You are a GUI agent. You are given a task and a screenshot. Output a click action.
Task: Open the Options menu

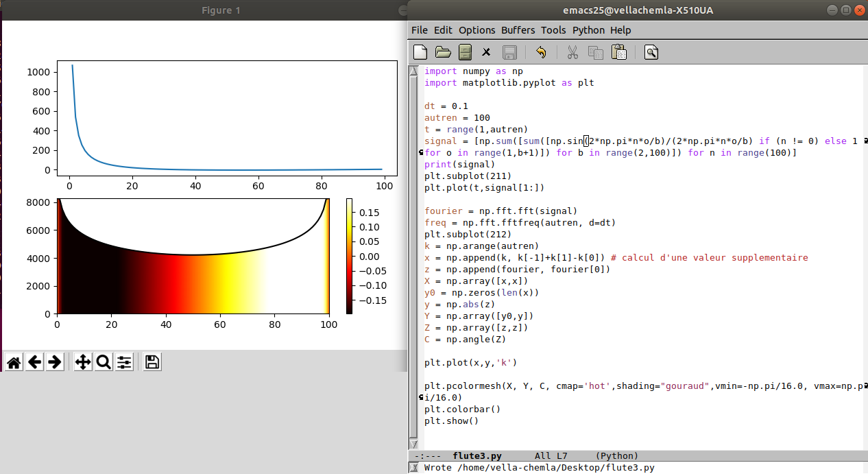point(477,30)
